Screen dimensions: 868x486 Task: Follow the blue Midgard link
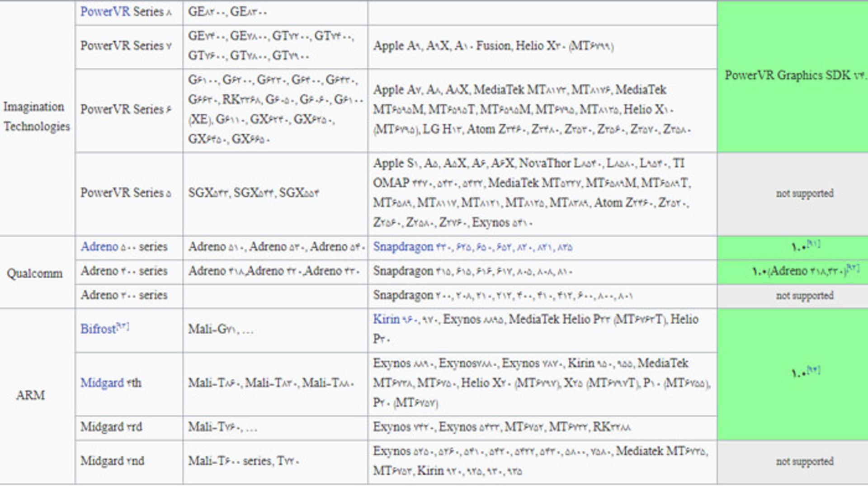click(102, 383)
